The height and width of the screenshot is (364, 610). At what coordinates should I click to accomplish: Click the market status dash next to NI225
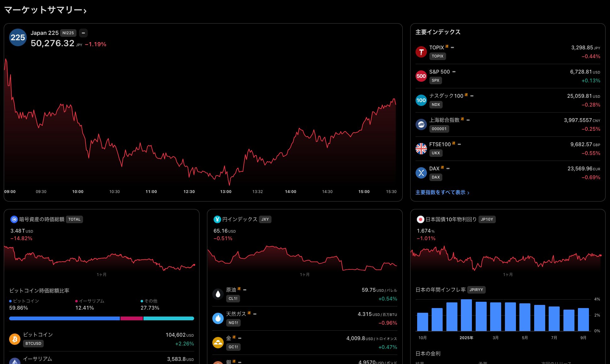click(83, 33)
